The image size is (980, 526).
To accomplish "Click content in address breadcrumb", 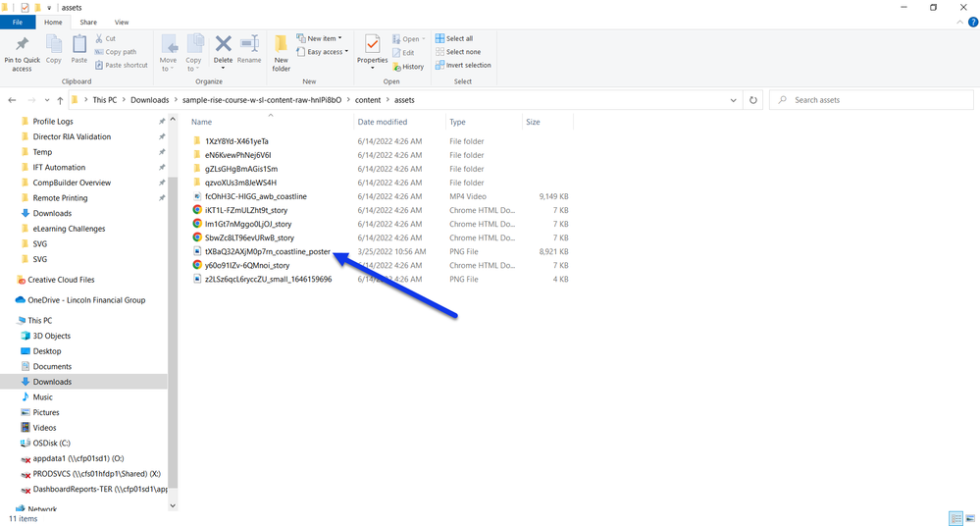I will 368,100.
